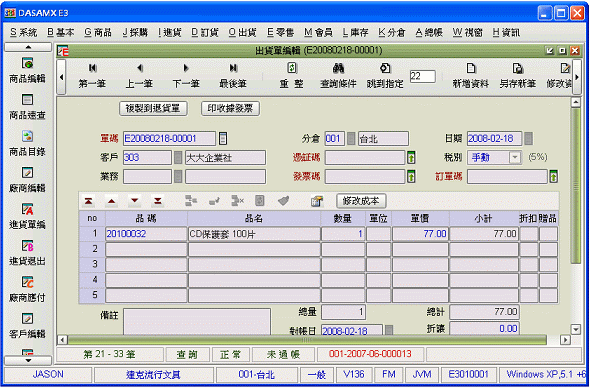Click the green lookup icon beside 發票碼
590x388 pixels.
(x=411, y=176)
